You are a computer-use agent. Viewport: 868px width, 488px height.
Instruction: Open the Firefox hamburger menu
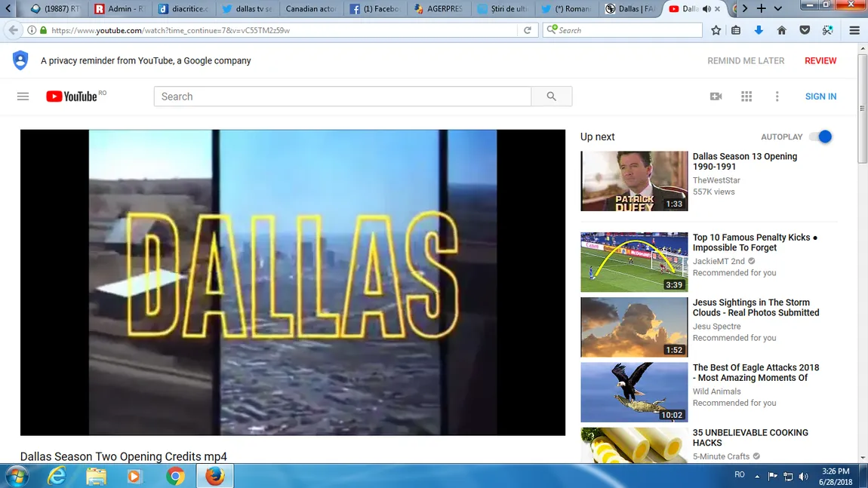854,30
